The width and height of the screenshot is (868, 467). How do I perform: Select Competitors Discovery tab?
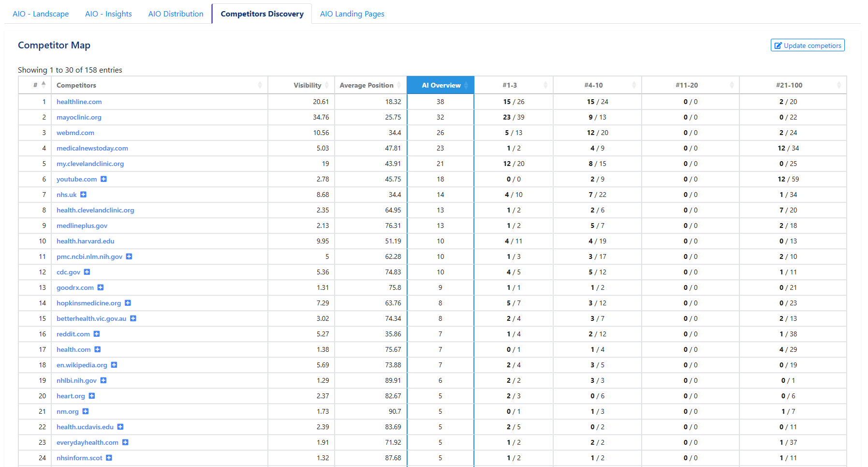(x=262, y=14)
